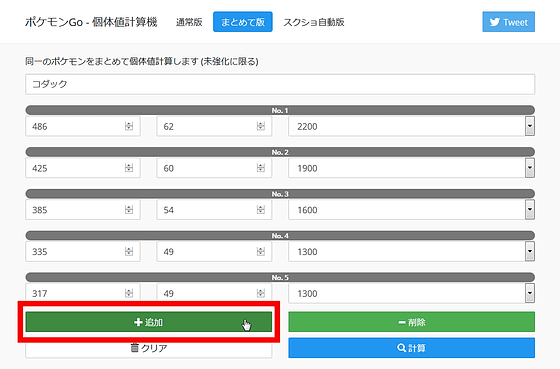Click the No.1 CP field showing 486
Viewport: 560px width, 369px height.
click(x=83, y=126)
